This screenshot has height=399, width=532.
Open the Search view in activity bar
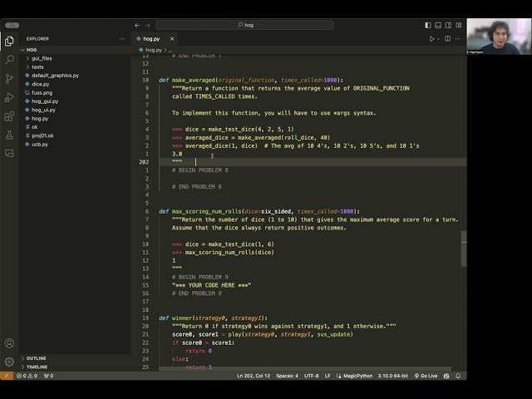click(x=9, y=60)
